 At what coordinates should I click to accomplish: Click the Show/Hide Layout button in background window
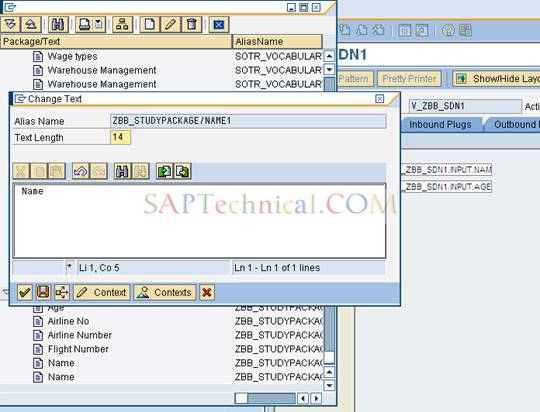pos(497,79)
